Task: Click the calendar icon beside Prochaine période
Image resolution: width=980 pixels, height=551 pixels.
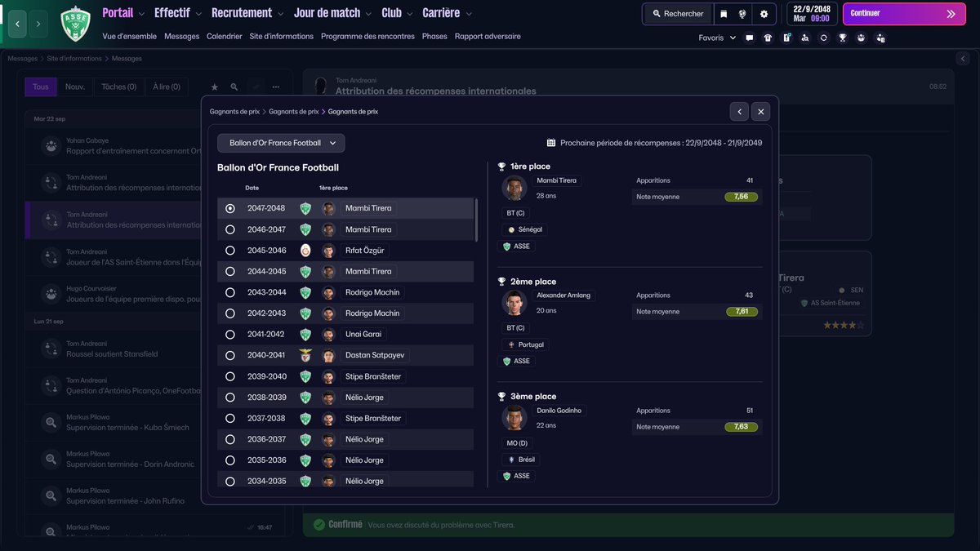Action: click(x=551, y=143)
